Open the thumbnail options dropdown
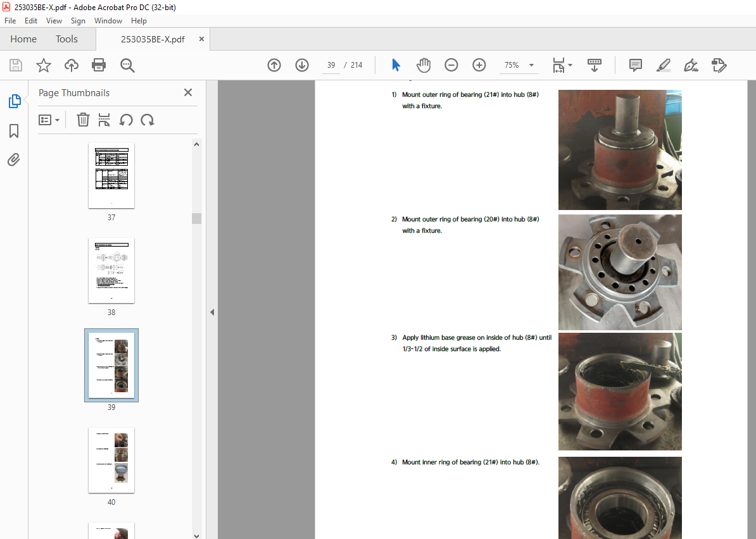Screen dimensions: 756x539 click(49, 120)
